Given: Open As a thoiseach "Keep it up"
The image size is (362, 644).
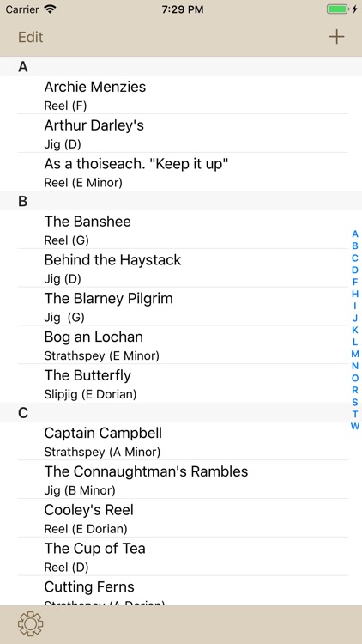Looking at the screenshot, I should (181, 172).
